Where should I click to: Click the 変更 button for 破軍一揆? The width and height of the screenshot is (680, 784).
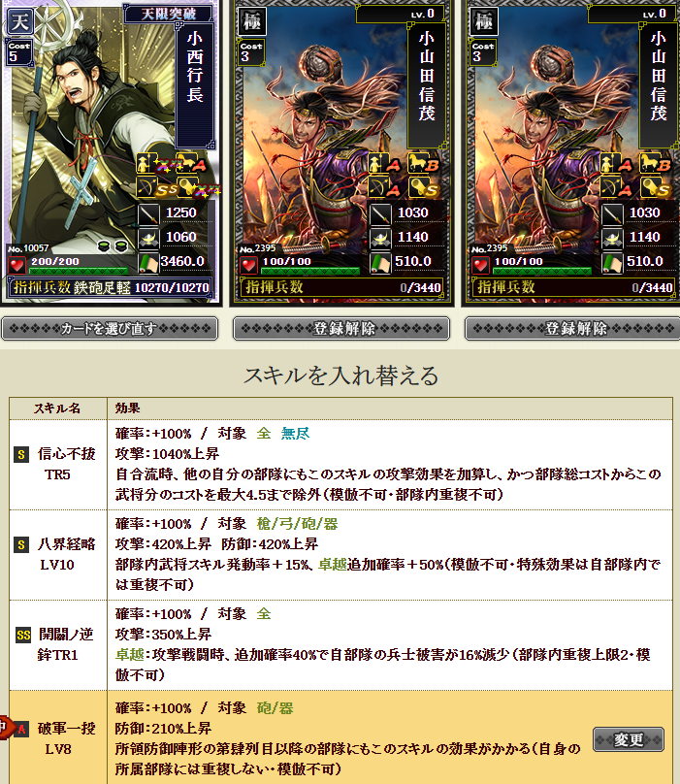coord(629,739)
